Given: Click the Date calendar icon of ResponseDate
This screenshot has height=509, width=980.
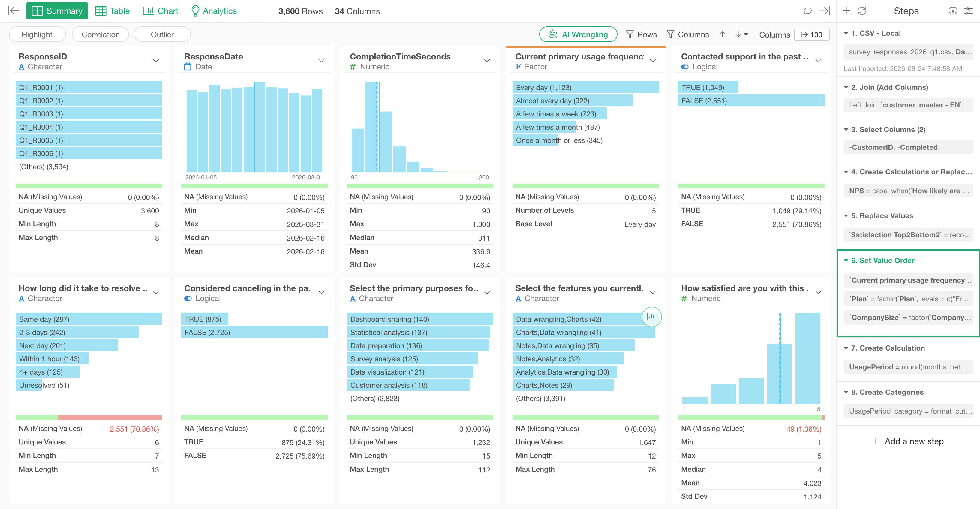Looking at the screenshot, I should (188, 67).
